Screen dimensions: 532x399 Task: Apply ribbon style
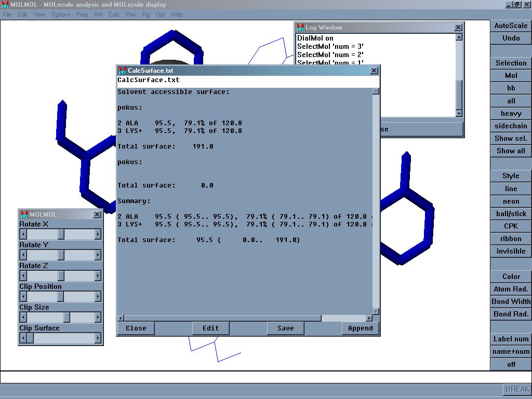pos(511,238)
